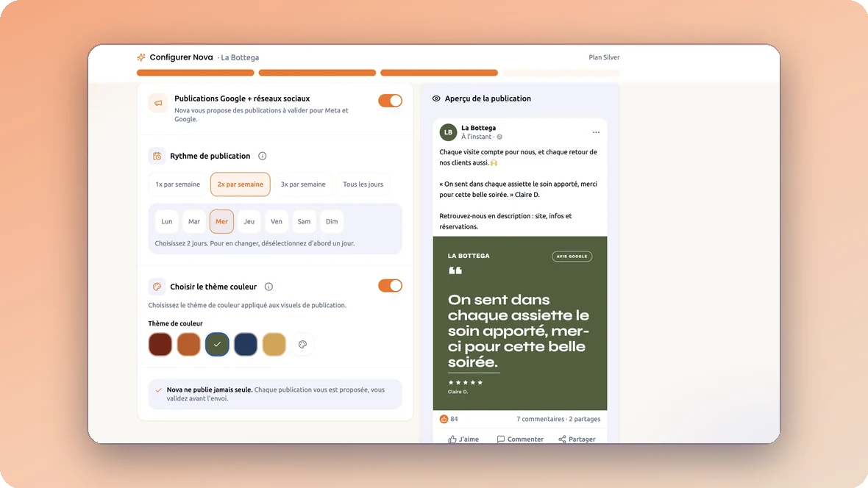Click the quotation mark icon in the green visual
This screenshot has width=868, height=488.
click(x=455, y=270)
